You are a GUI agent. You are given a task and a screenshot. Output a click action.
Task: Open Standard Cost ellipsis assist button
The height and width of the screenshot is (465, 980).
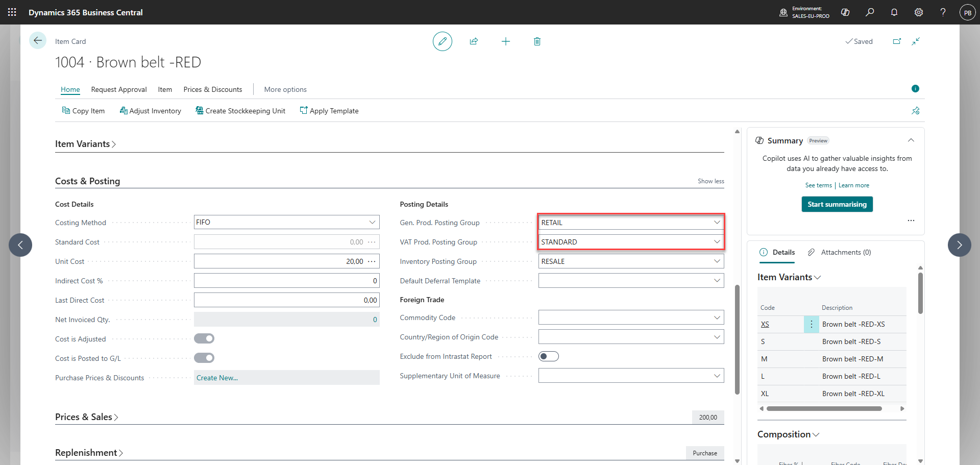click(x=372, y=242)
